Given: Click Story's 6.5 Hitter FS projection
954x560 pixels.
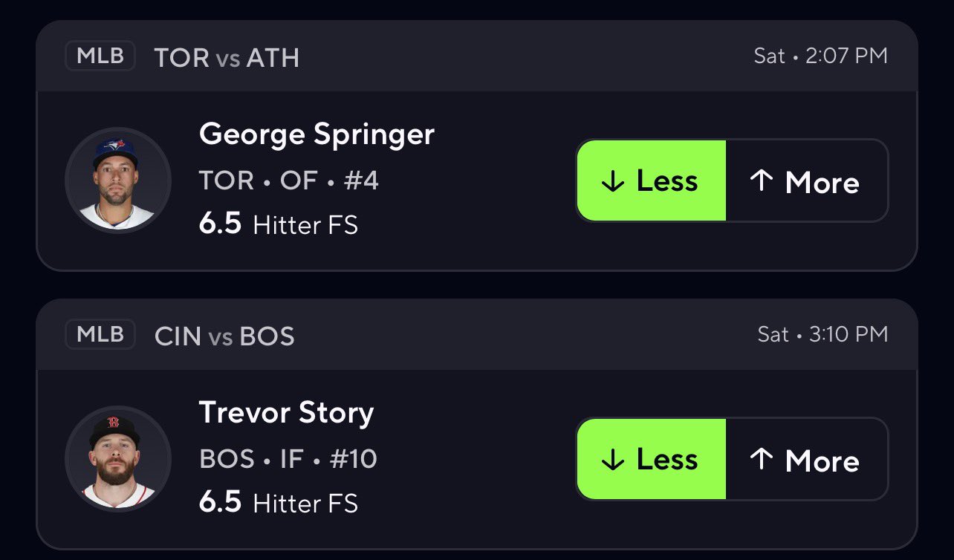Looking at the screenshot, I should tap(279, 503).
